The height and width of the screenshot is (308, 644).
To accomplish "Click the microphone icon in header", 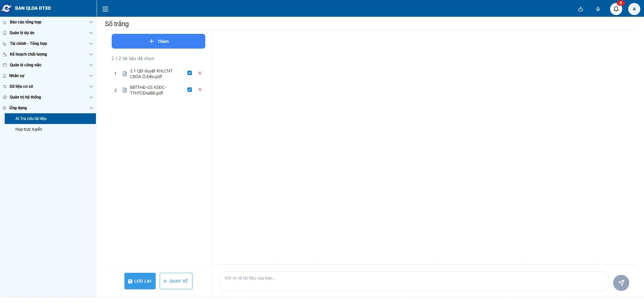I will tap(598, 9).
